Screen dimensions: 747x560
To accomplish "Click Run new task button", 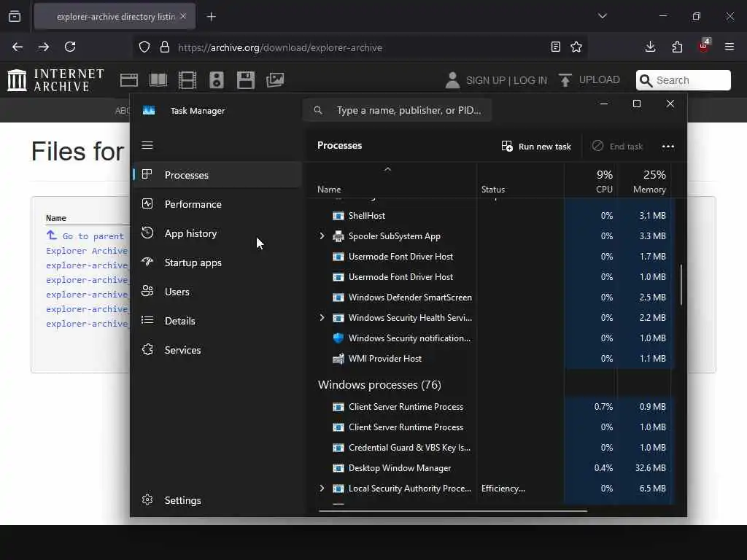I will pos(536,146).
